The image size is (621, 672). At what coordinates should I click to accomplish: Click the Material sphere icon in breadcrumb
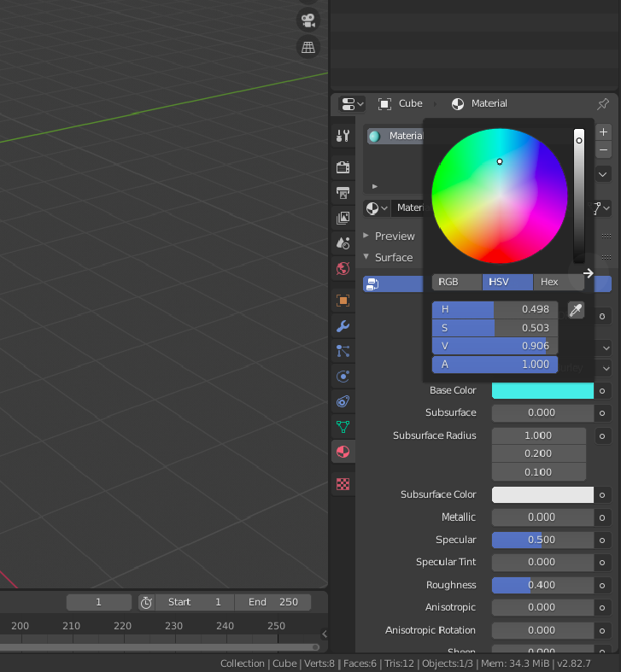pyautogui.click(x=458, y=103)
